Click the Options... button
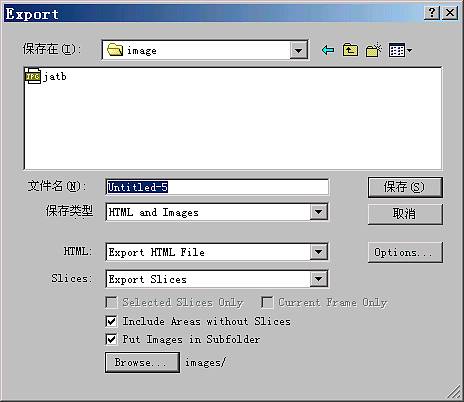 [x=405, y=252]
